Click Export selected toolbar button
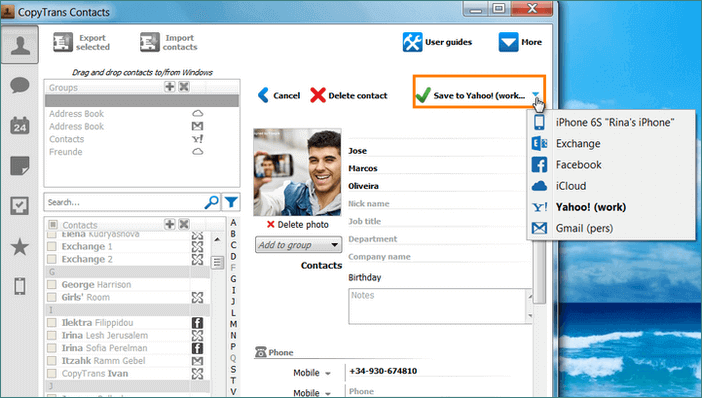This screenshot has width=702, height=398. pyautogui.click(x=81, y=43)
